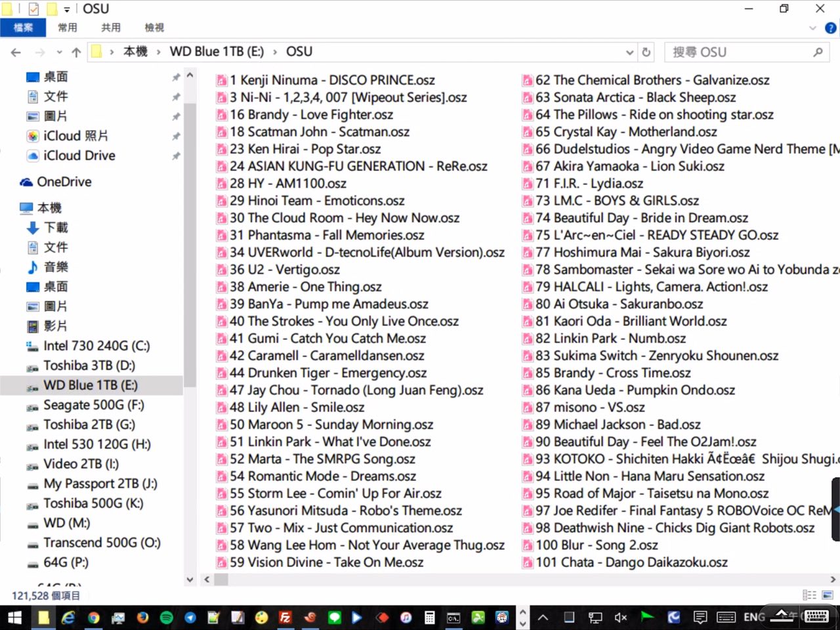Refresh the OSU folder view
This screenshot has width=840, height=630.
click(646, 52)
